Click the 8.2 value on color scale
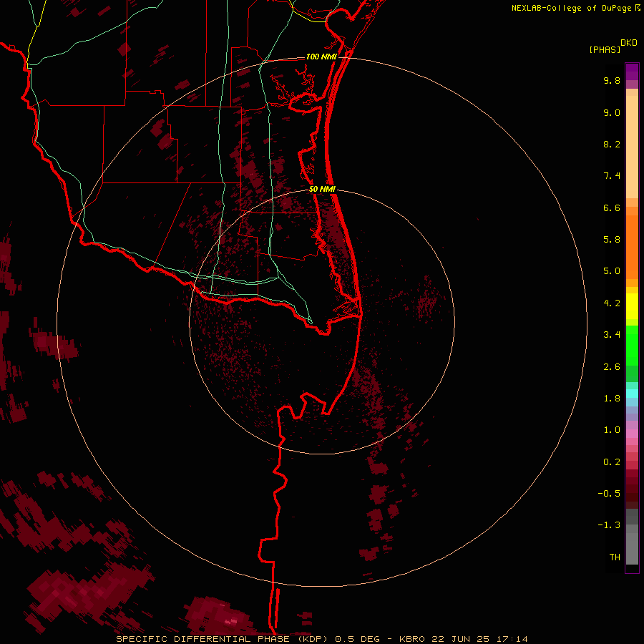Image resolution: width=644 pixels, height=644 pixels. coord(612,144)
